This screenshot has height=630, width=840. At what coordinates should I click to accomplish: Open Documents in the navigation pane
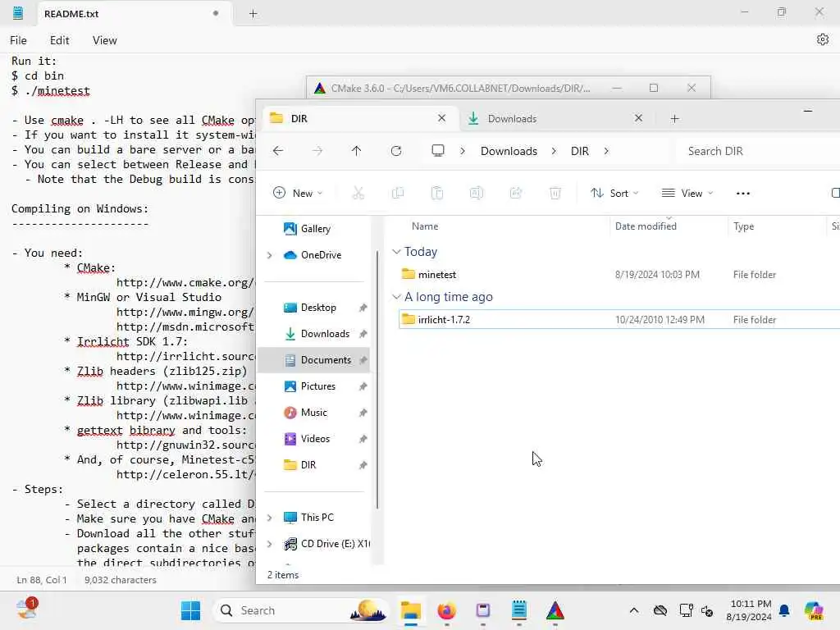[325, 360]
